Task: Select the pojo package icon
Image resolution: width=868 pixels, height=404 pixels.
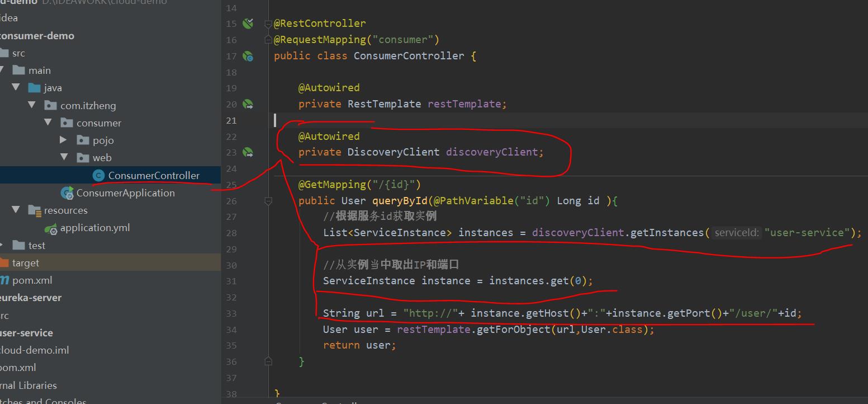Action: (x=83, y=140)
